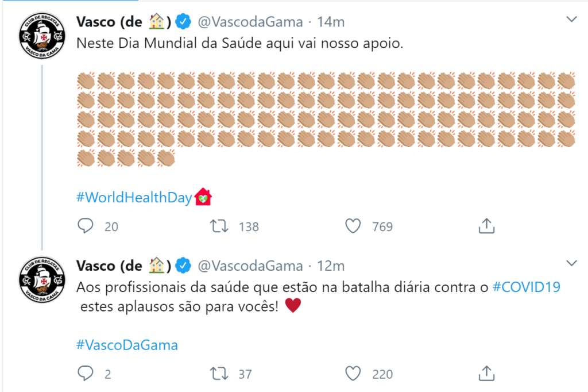Like the tweet with 220 likes
588x392 pixels.
[353, 374]
